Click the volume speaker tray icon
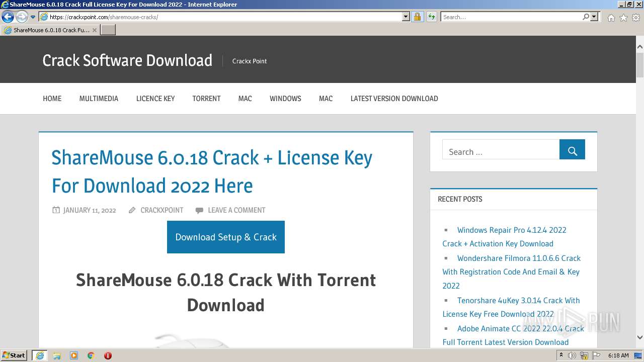This screenshot has width=644, height=362. tap(572, 355)
